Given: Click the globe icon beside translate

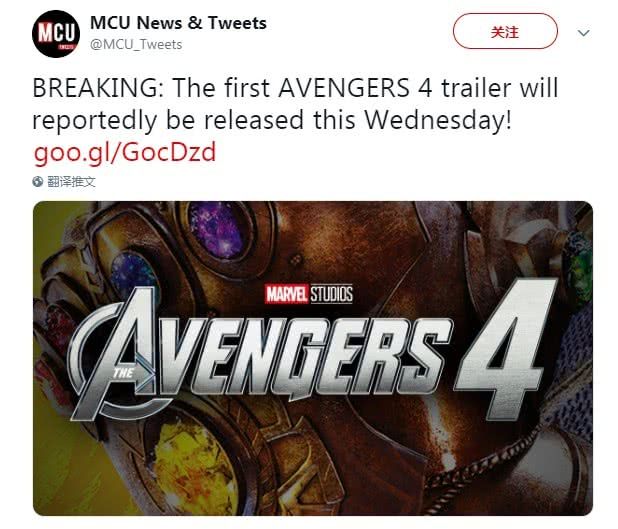Looking at the screenshot, I should [38, 182].
